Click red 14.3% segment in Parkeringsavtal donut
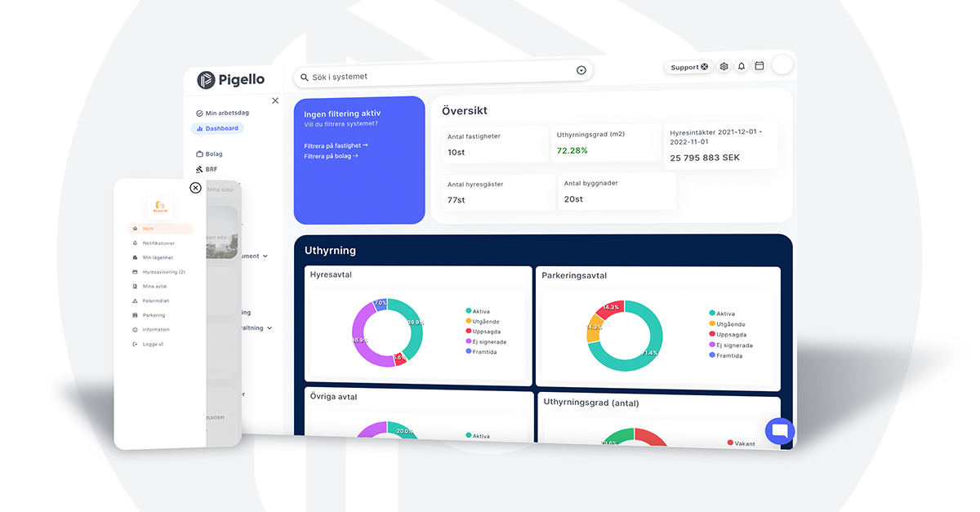This screenshot has height=512, width=980. point(612,309)
